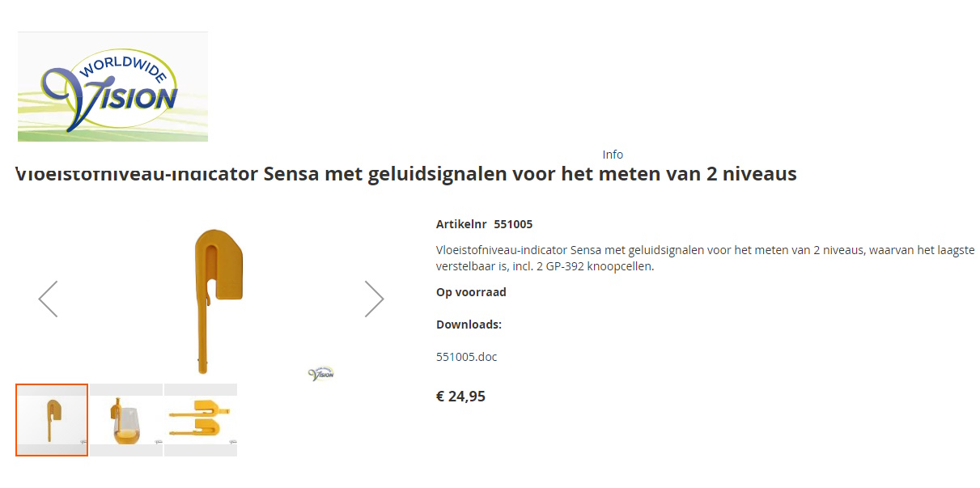Advance the image carousel to the right
The width and height of the screenshot is (980, 488).
[375, 298]
